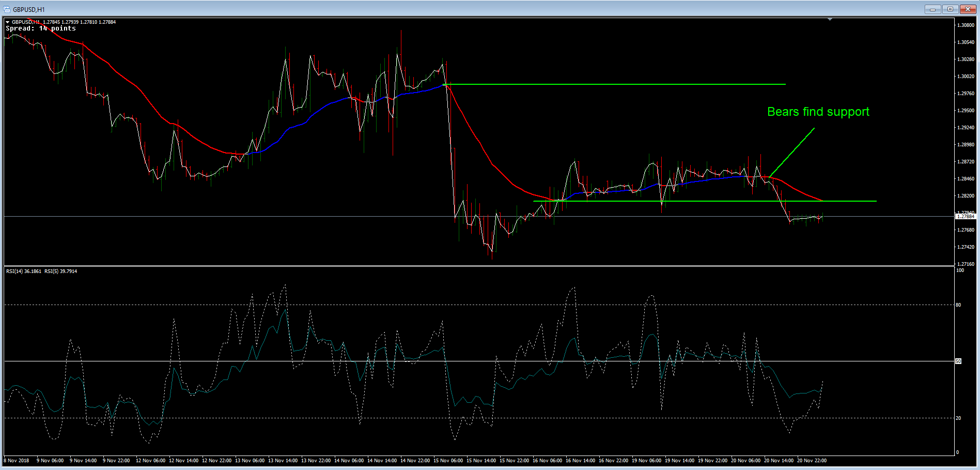The height and width of the screenshot is (470, 980).
Task: Click the 1.28720 price scale label
Action: tap(966, 161)
